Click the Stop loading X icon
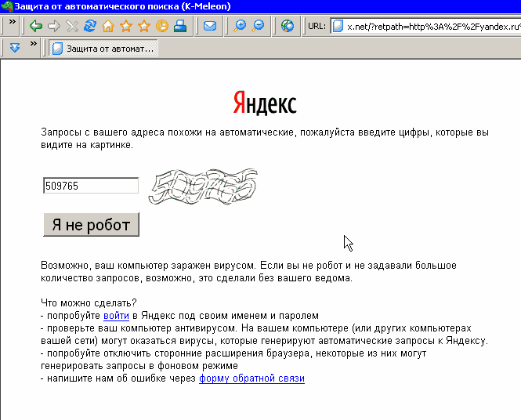Screen dimensions: 521x420 coord(72,26)
